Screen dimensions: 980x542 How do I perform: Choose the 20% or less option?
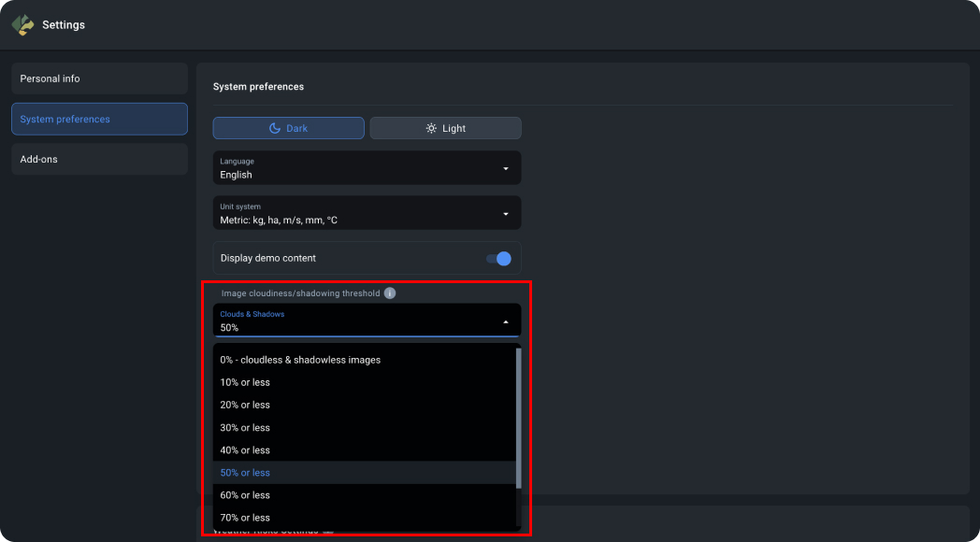[x=365, y=405]
